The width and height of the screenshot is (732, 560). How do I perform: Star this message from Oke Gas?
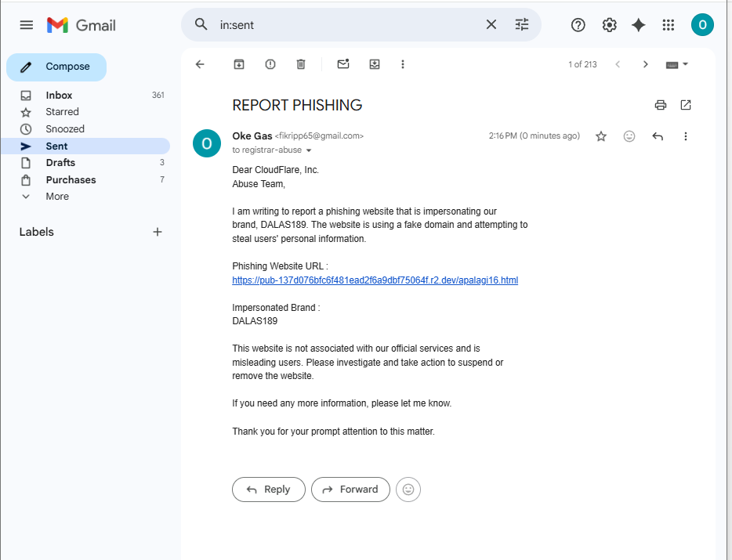pyautogui.click(x=601, y=136)
